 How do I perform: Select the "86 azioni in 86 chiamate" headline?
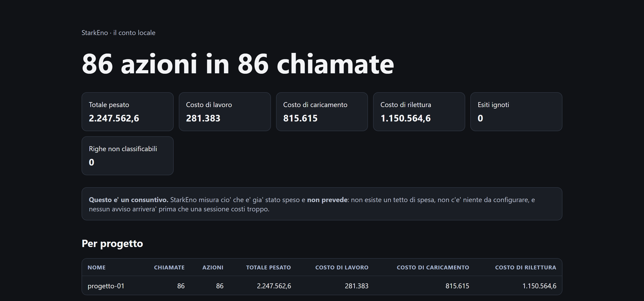coord(238,64)
